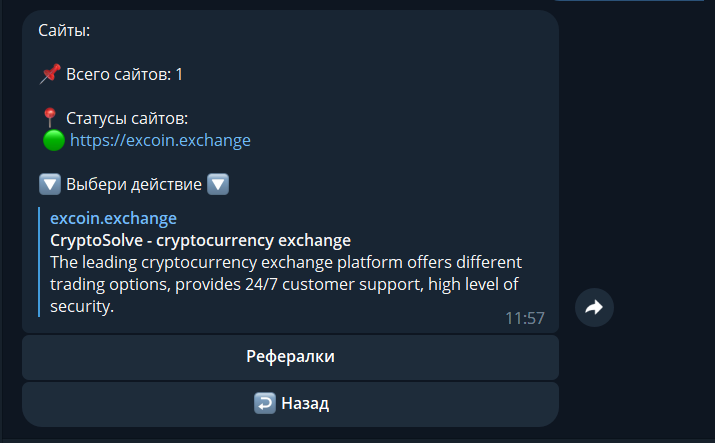Click the red pushpin emoji
715x443 pixels.
(50, 74)
